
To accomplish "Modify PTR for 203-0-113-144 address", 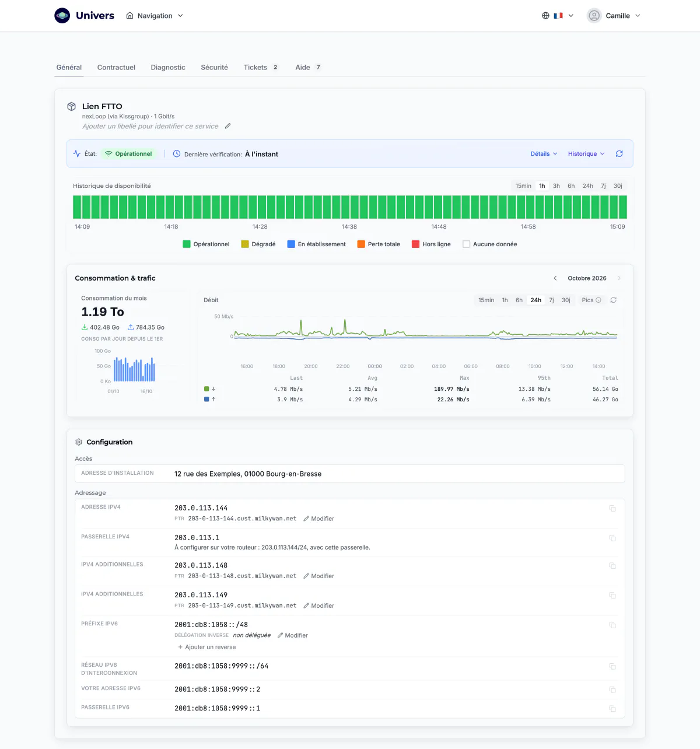I will 318,519.
